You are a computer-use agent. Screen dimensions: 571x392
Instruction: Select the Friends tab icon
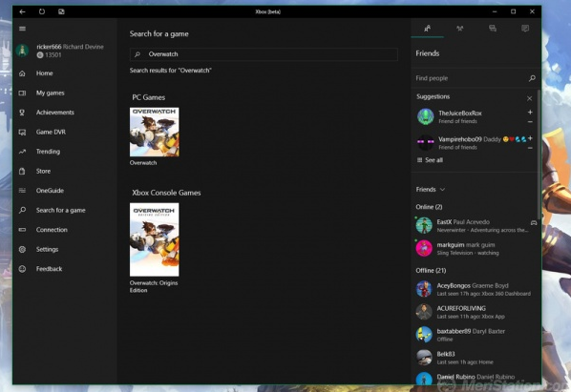click(x=427, y=29)
